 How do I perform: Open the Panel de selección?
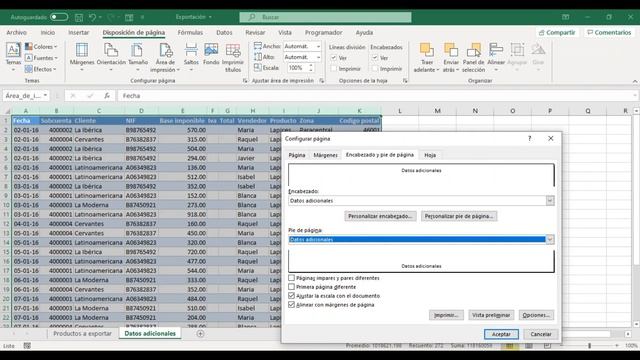[x=473, y=57]
